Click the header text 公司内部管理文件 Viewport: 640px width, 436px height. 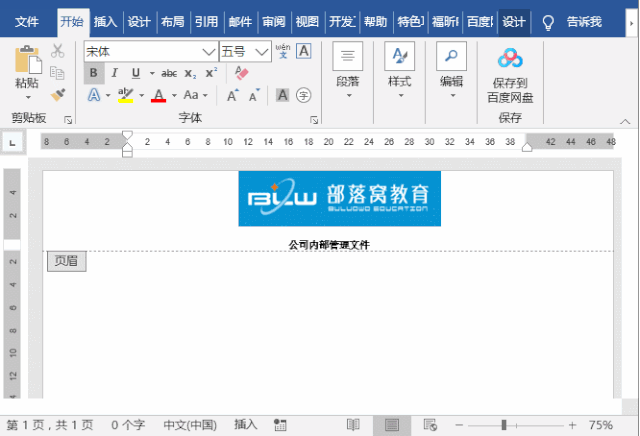click(329, 245)
